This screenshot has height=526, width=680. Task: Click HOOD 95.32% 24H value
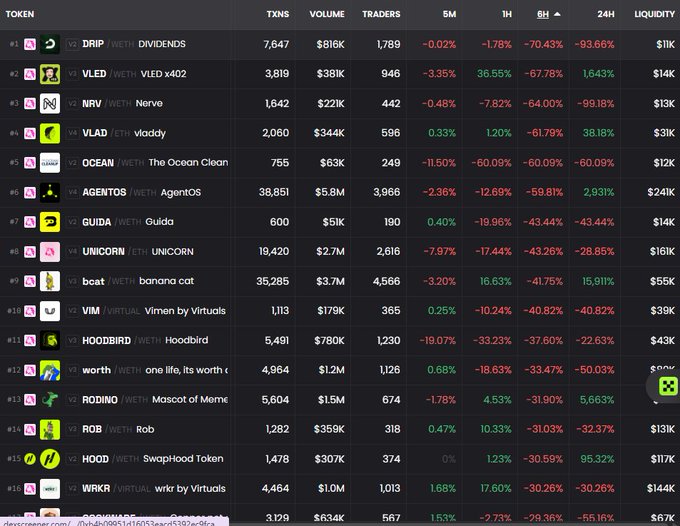pyautogui.click(x=597, y=459)
